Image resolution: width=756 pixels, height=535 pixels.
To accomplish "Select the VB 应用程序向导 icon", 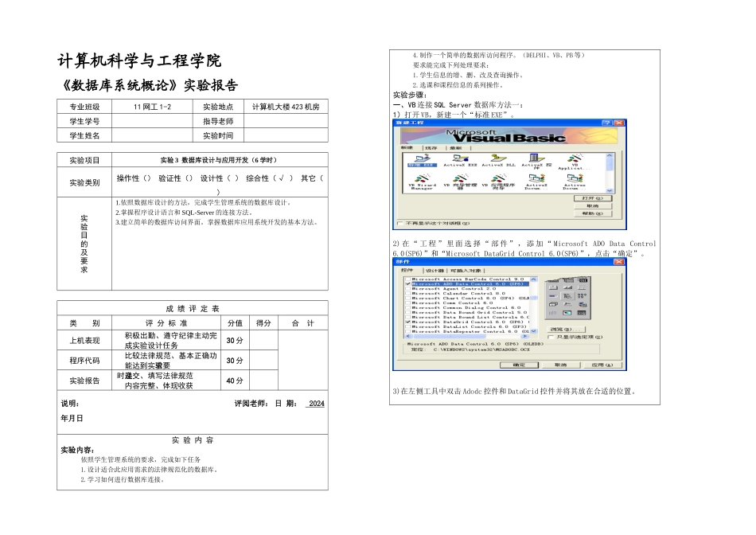I will tap(498, 182).
